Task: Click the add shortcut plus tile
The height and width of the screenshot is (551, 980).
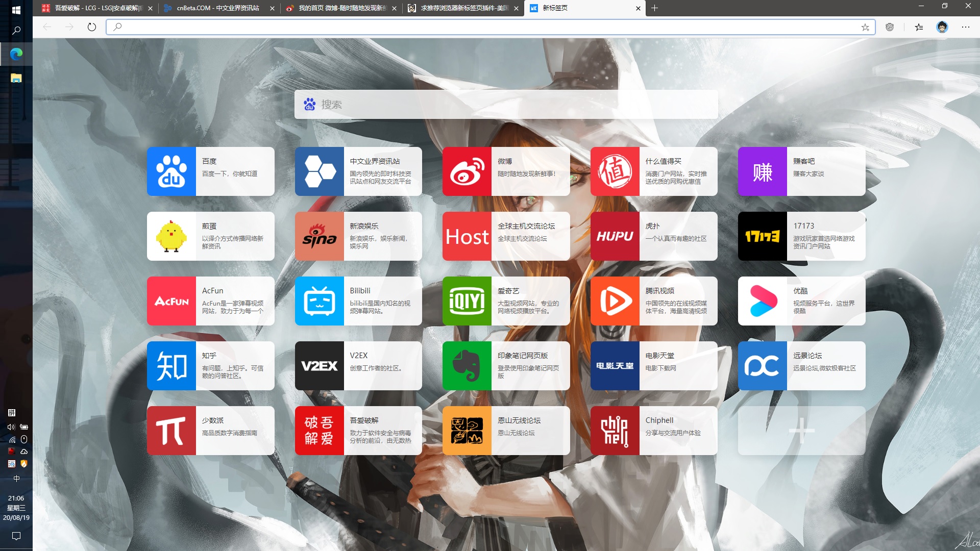Action: (801, 431)
